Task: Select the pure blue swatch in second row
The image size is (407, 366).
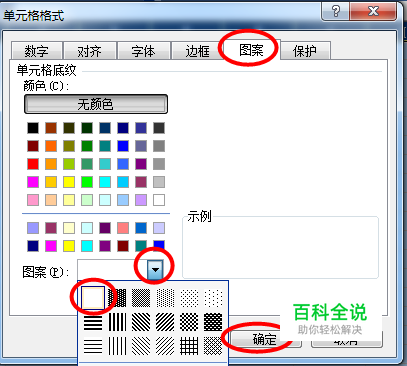Action: tap(123, 146)
